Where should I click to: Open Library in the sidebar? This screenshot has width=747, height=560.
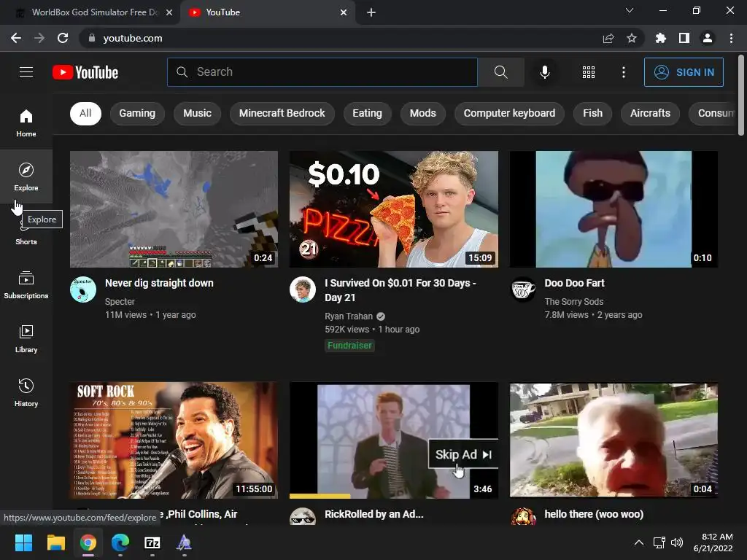[x=26, y=338]
